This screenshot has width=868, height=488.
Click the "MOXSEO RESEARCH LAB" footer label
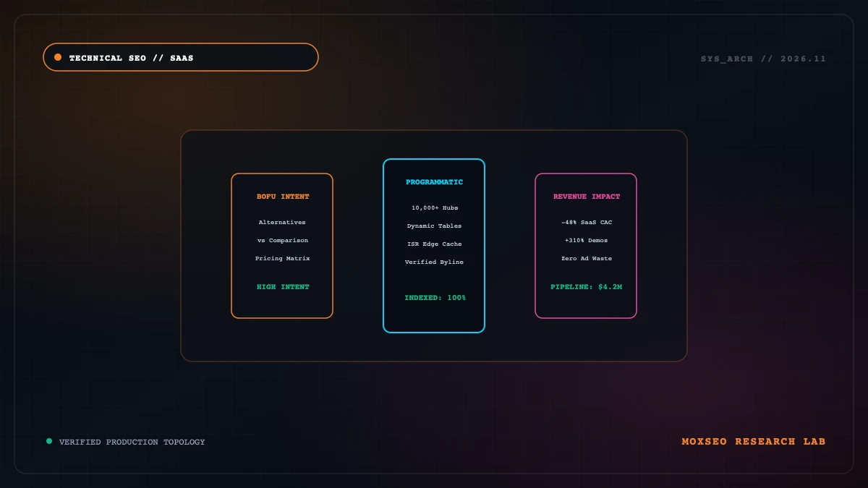pyautogui.click(x=753, y=441)
